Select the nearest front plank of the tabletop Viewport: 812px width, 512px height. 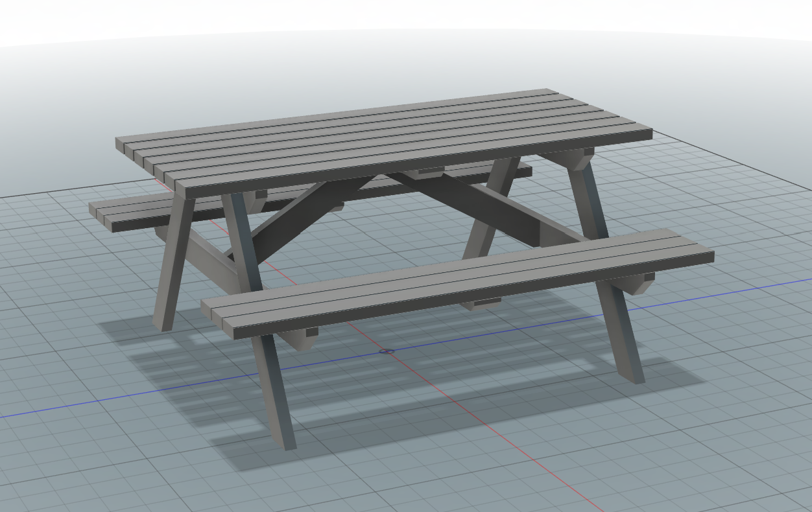tap(415, 162)
